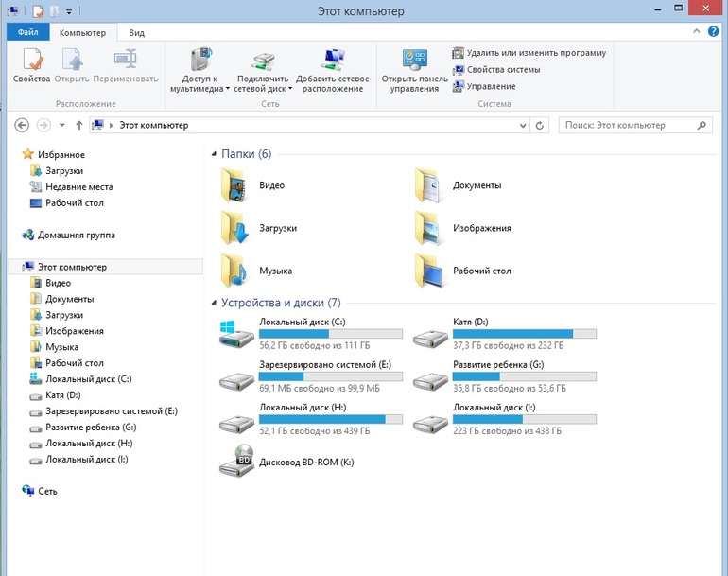Image resolution: width=728 pixels, height=576 pixels.
Task: Collapse the Устройства и диски (7) group
Action: tap(214, 303)
